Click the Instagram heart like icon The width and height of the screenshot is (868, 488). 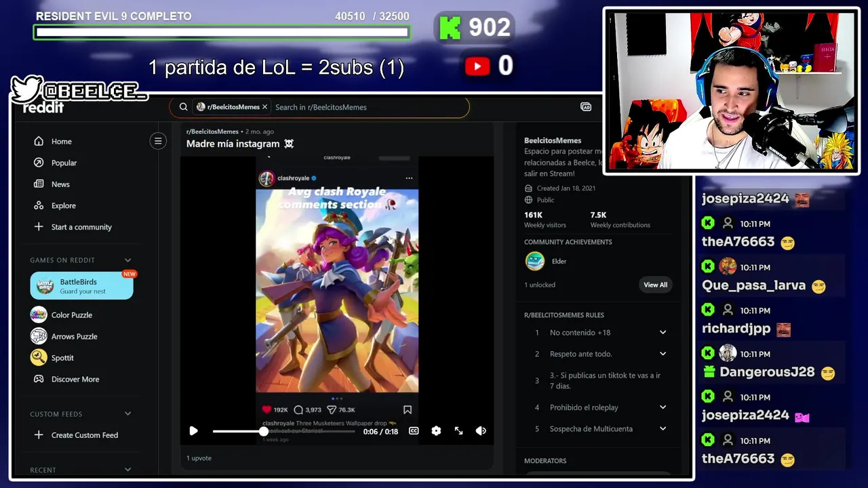(267, 409)
